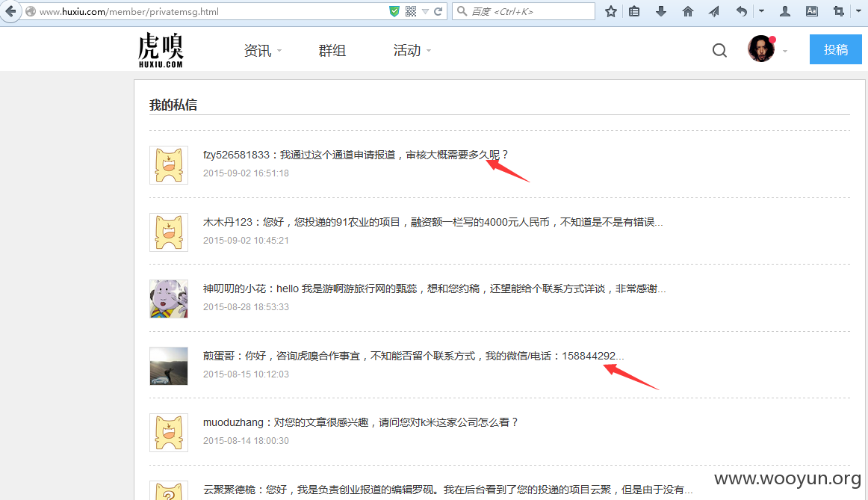The image size is (868, 500).
Task: Reload the page with refresh icon
Action: pos(438,11)
